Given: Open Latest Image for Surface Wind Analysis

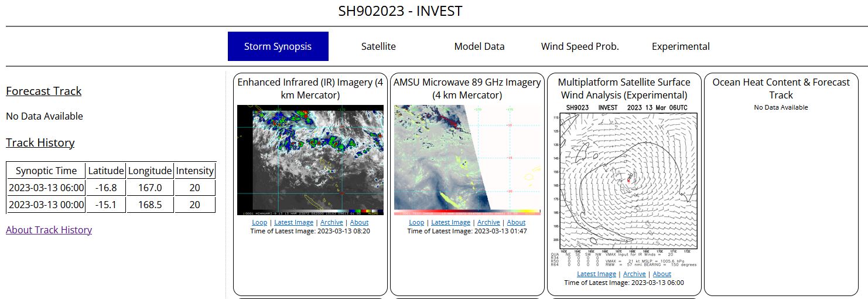Looking at the screenshot, I should pyautogui.click(x=596, y=274).
